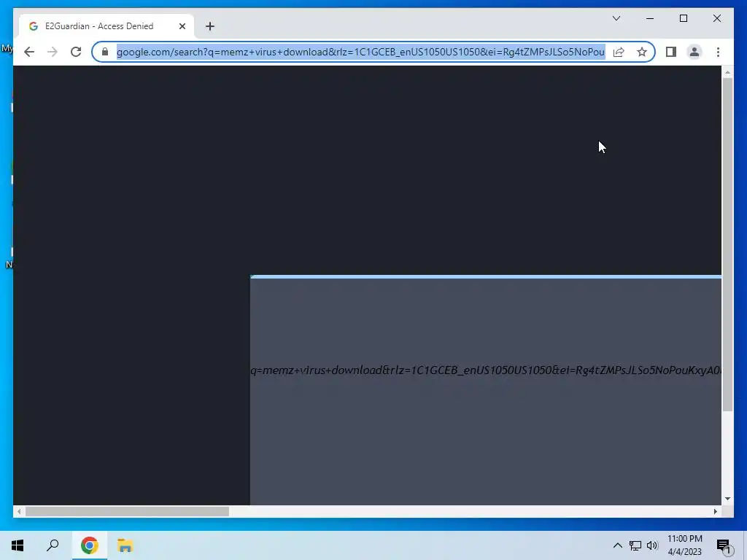Open the clock showing 11:00 PM
The image size is (747, 560).
(685, 545)
